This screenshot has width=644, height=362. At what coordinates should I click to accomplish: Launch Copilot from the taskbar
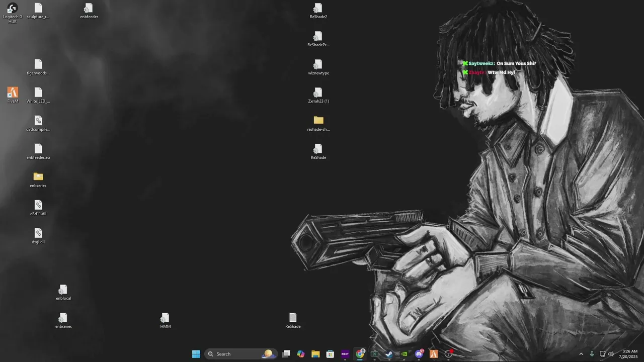[301, 354]
